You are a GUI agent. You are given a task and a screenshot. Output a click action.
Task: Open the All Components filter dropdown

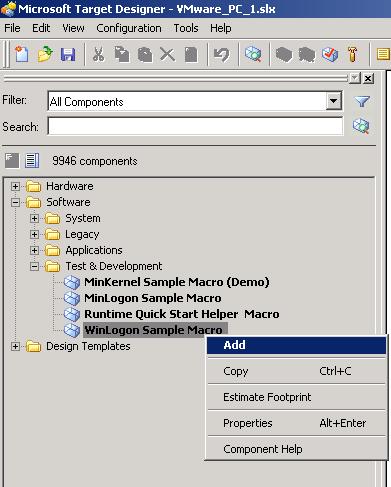(x=334, y=101)
